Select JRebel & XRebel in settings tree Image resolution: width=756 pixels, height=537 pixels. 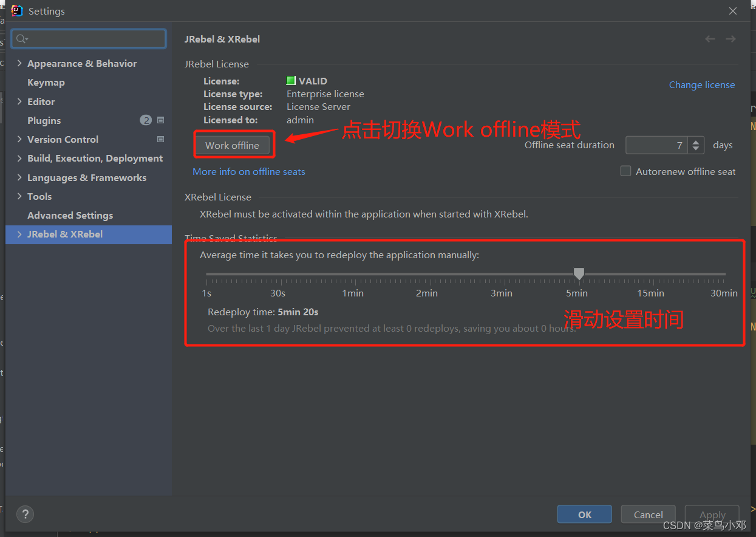pyautogui.click(x=89, y=234)
